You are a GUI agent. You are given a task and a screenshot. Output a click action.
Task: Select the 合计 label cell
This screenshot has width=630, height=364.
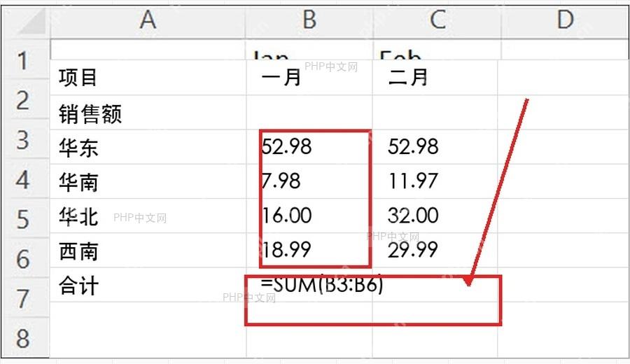pyautogui.click(x=148, y=285)
